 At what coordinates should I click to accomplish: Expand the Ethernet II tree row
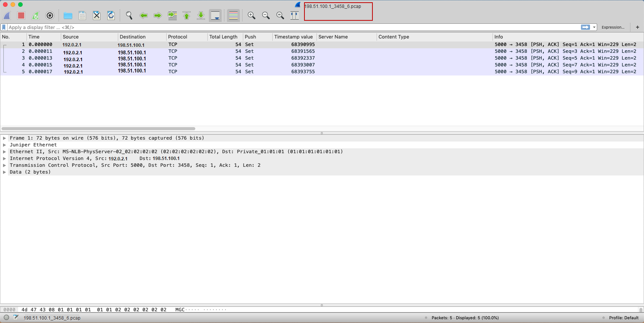pos(5,152)
